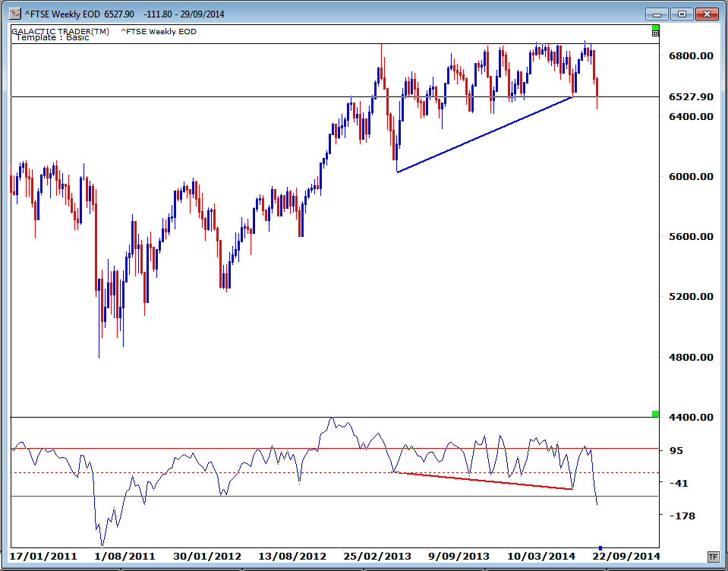Select the red falling trend line on indicator
This screenshot has width=728, height=571.
point(483,481)
